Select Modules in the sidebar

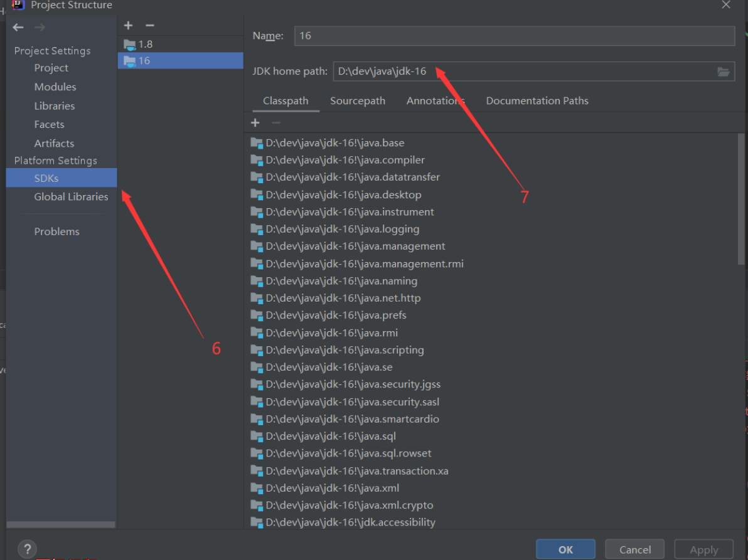pyautogui.click(x=55, y=87)
